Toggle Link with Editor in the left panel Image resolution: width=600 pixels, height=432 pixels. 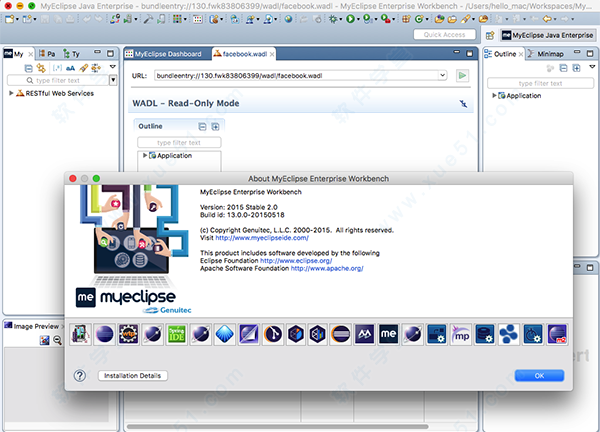pos(41,68)
